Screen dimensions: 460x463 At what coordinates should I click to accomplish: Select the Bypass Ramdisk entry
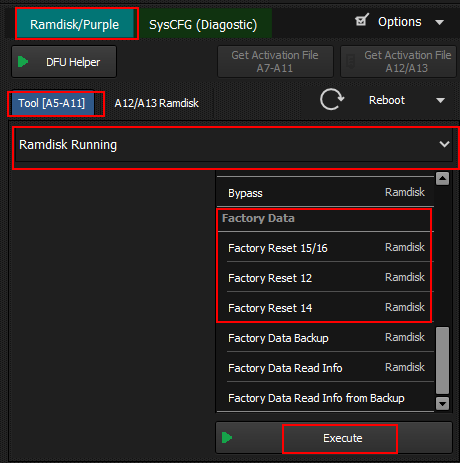[326, 193]
